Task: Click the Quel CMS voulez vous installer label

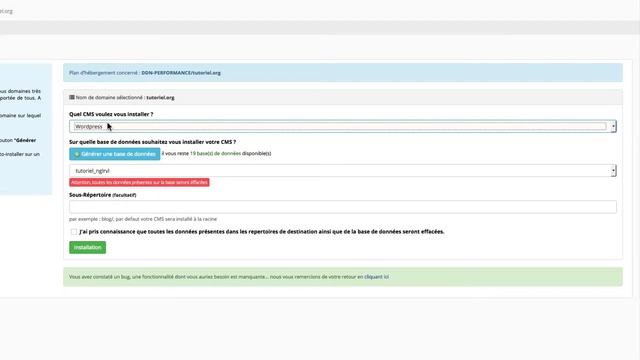Action: click(x=111, y=114)
